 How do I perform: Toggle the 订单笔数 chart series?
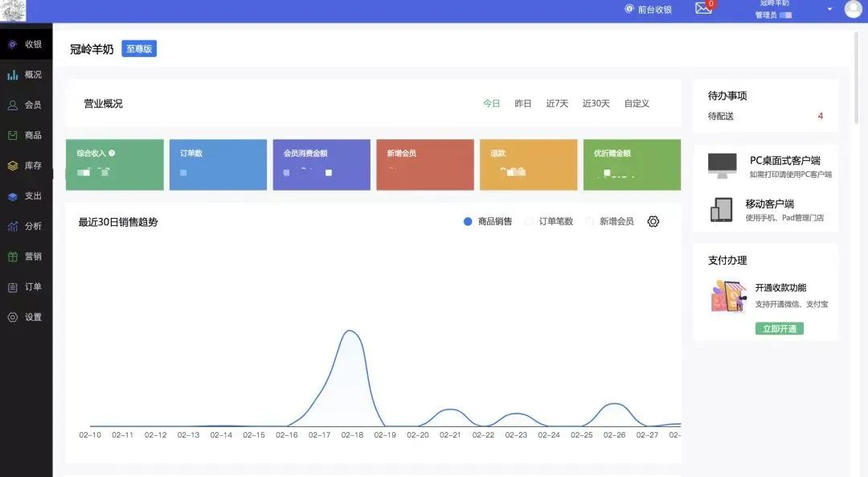click(549, 221)
